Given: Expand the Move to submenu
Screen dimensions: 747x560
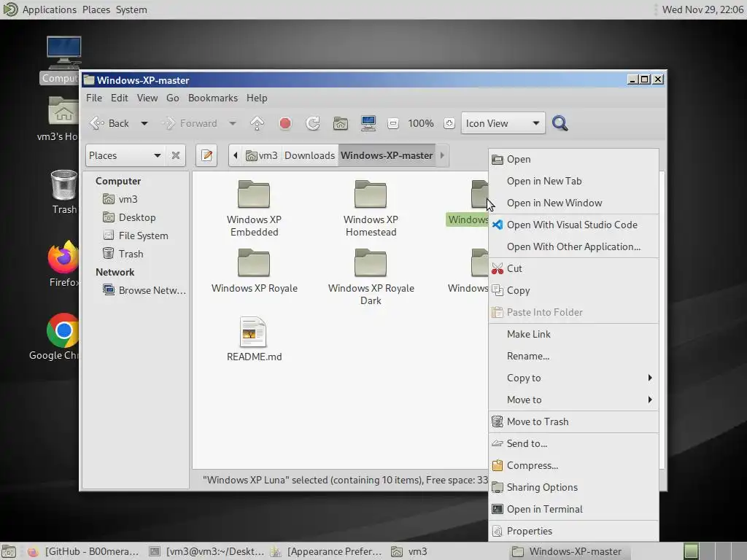Looking at the screenshot, I should click(x=573, y=400).
